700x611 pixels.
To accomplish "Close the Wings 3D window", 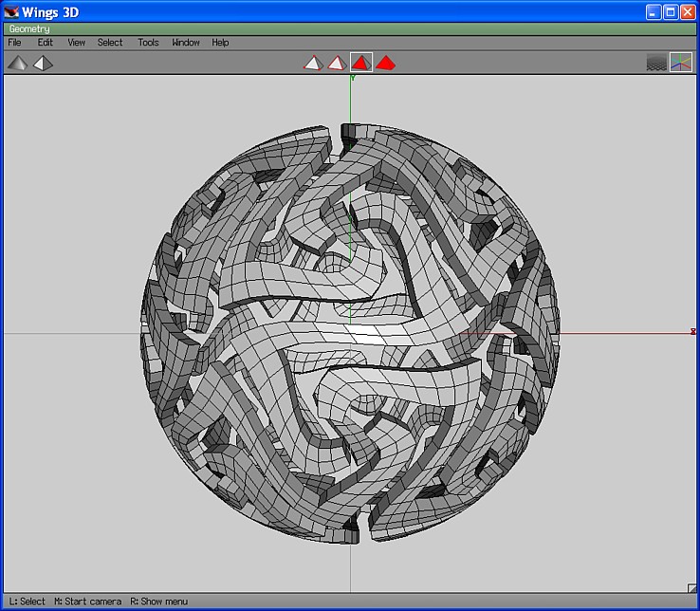I will [x=688, y=12].
